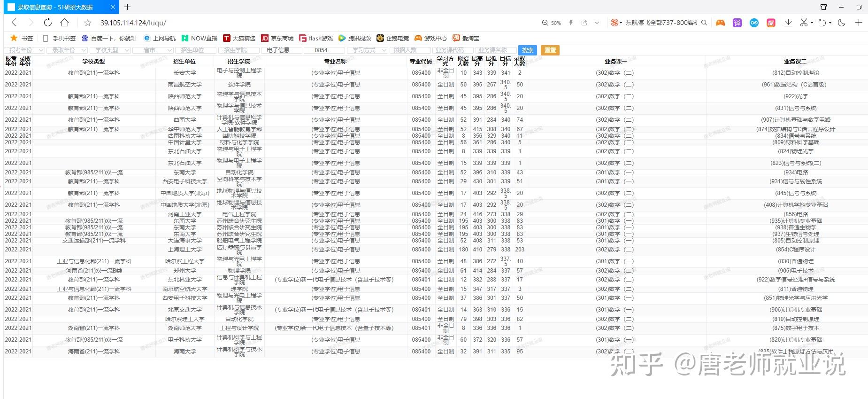This screenshot has width=868, height=399.
Task: Click the 招生单位 input field
Action: pyautogui.click(x=196, y=50)
